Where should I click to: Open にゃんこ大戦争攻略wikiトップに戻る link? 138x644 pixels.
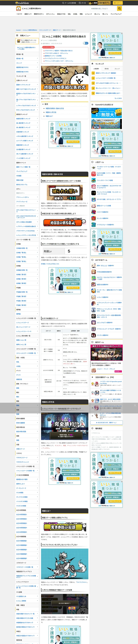[27, 48]
